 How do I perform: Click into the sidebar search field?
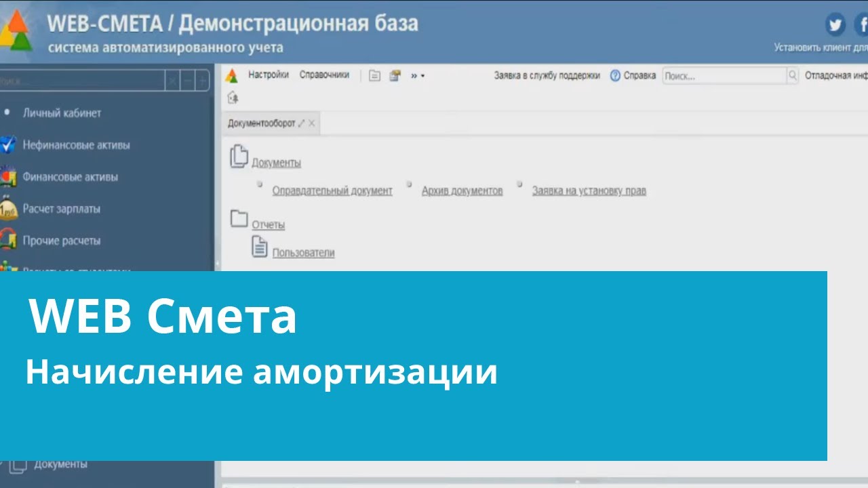pyautogui.click(x=81, y=81)
